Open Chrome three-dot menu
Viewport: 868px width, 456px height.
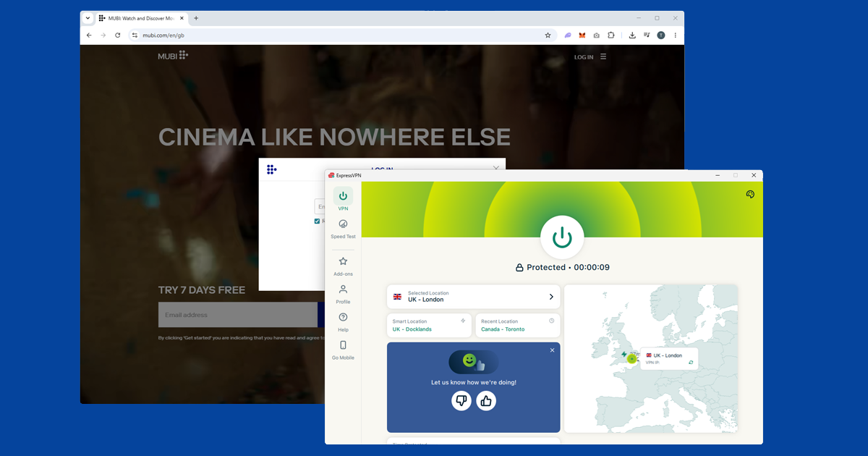point(676,35)
